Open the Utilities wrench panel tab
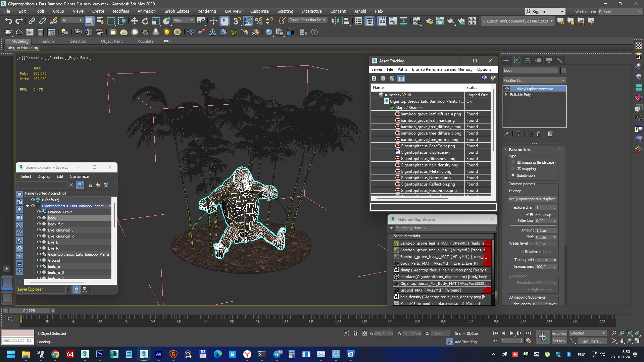 (559, 60)
